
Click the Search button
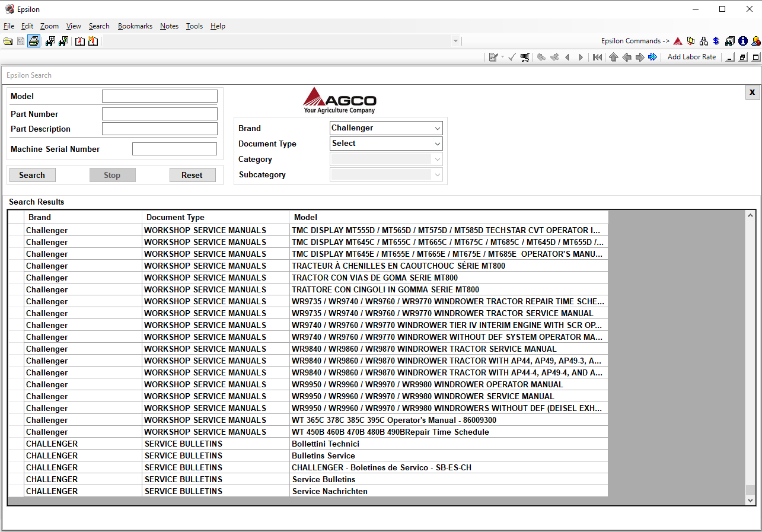pyautogui.click(x=32, y=175)
